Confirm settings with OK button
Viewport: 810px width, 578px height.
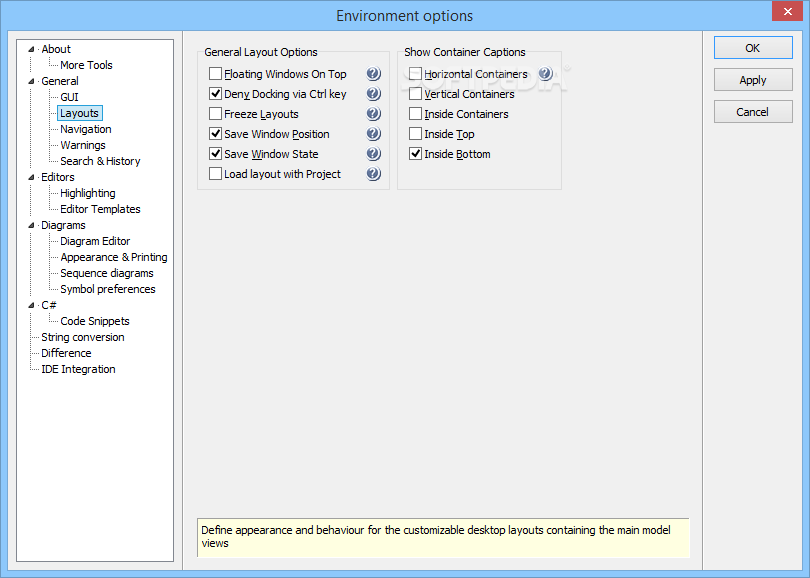click(753, 48)
